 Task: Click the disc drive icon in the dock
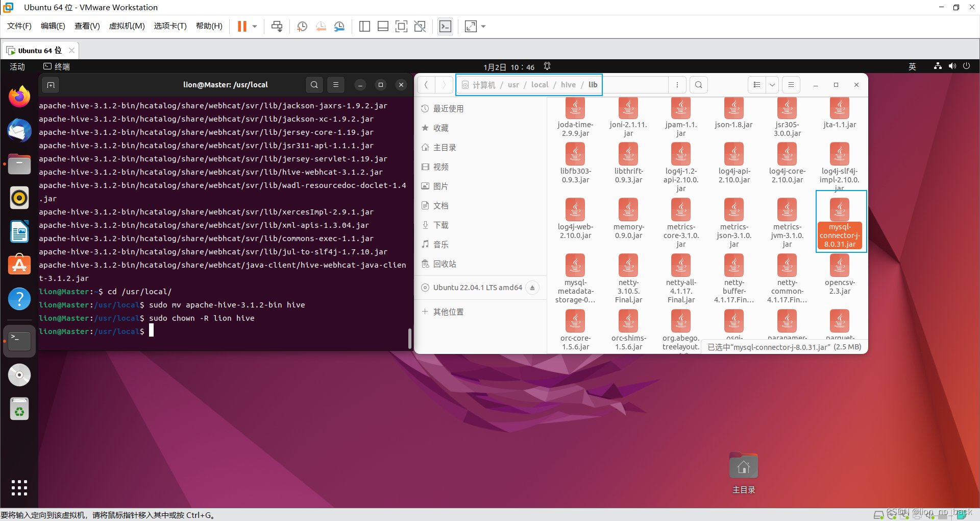tap(19, 375)
